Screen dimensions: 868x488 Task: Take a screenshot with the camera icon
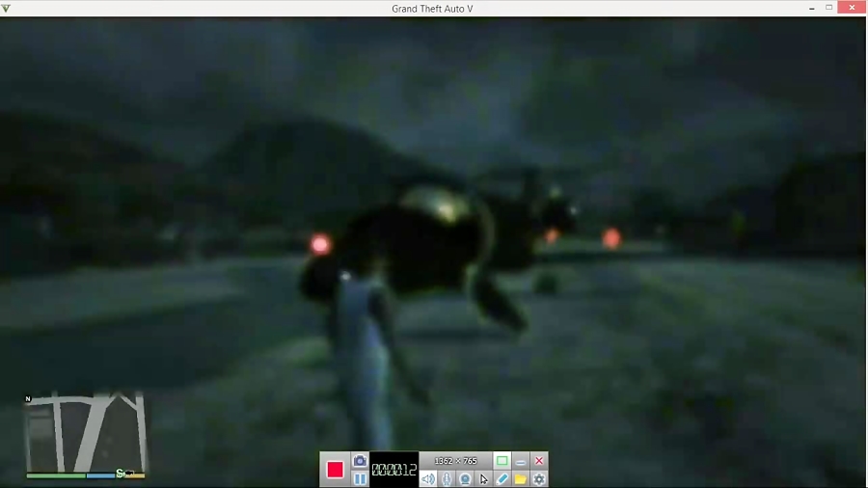click(360, 461)
